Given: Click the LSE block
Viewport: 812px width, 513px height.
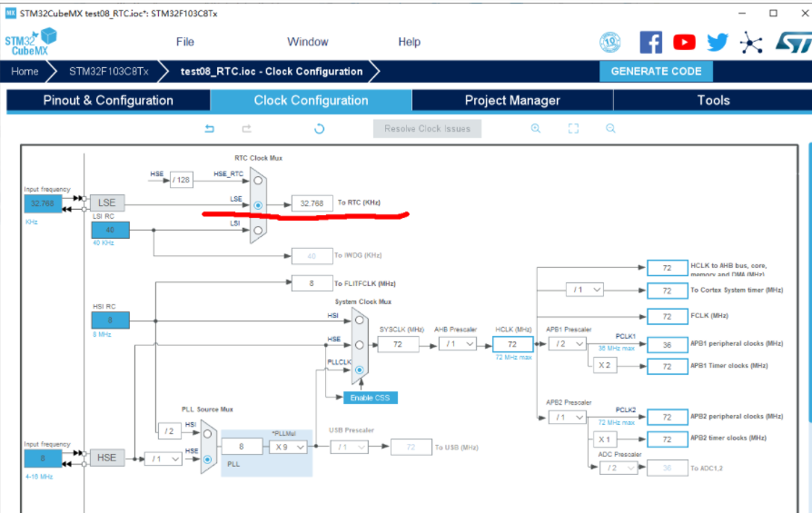Looking at the screenshot, I should click(107, 202).
